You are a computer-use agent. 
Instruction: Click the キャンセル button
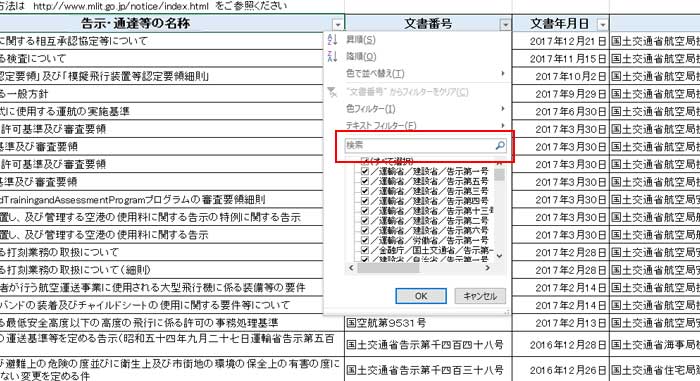(480, 296)
